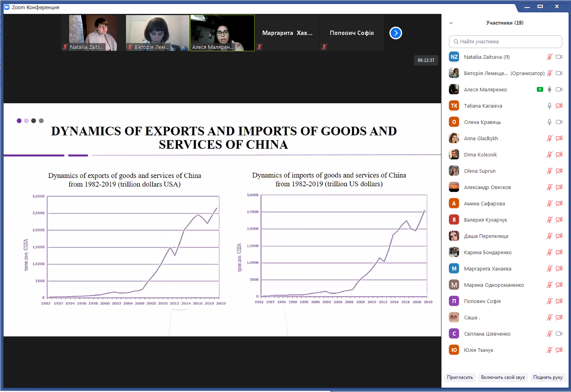Click the Найти участника search field
Viewport: 571px width, 392px height.
coord(505,42)
